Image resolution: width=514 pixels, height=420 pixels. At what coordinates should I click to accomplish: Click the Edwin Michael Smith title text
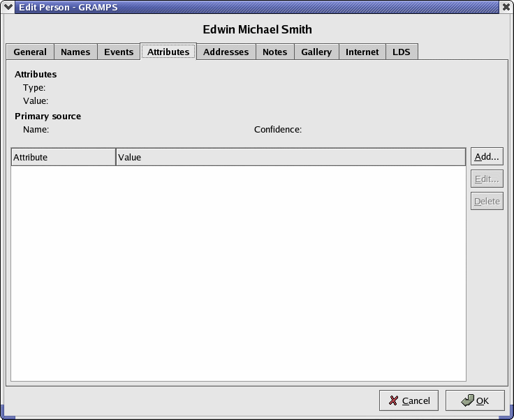click(x=257, y=29)
